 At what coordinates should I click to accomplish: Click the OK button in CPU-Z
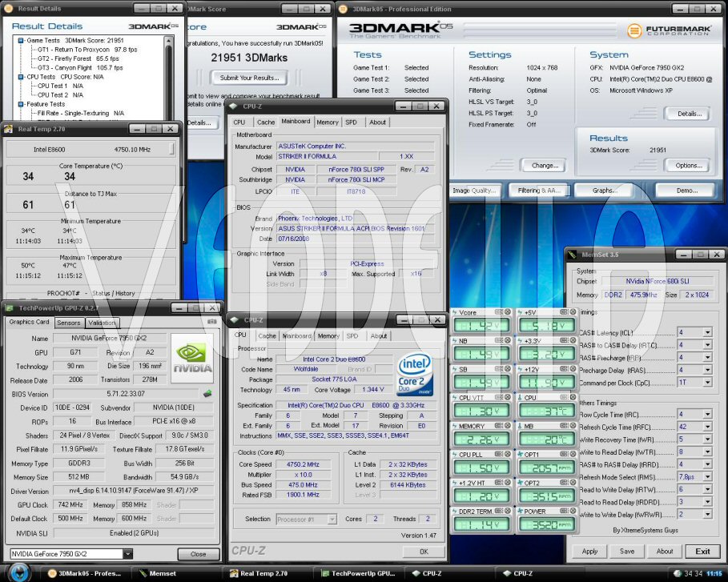424,552
